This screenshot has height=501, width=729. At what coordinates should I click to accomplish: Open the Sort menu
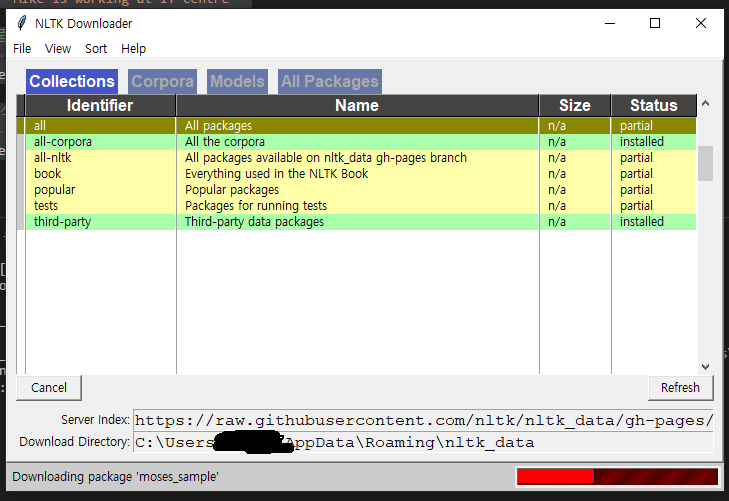tap(96, 48)
